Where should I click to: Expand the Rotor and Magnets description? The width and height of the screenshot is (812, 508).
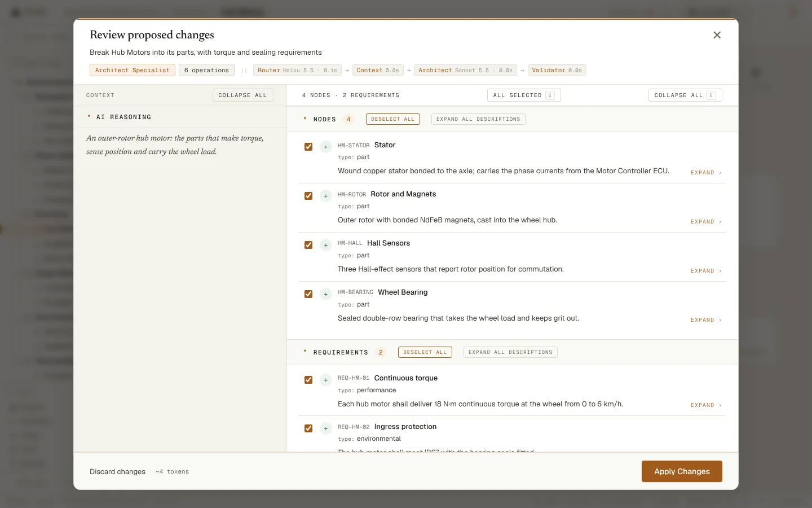[x=706, y=222]
